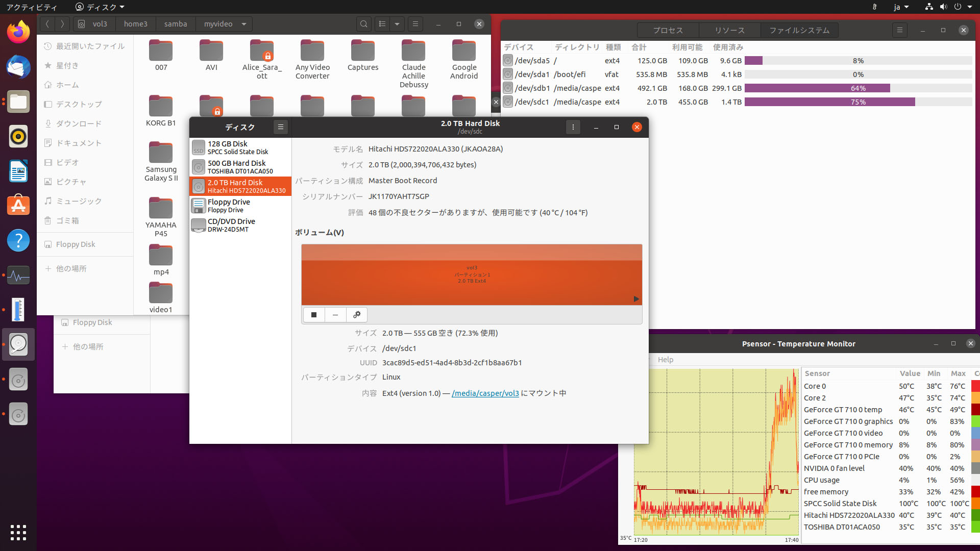Open drive options three-dot menu
The width and height of the screenshot is (980, 551).
(x=573, y=127)
